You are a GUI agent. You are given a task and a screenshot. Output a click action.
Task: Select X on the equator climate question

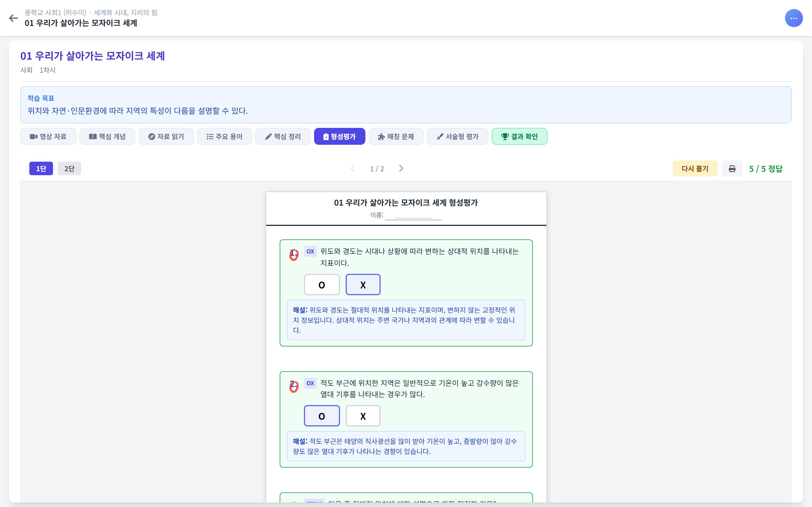(363, 415)
